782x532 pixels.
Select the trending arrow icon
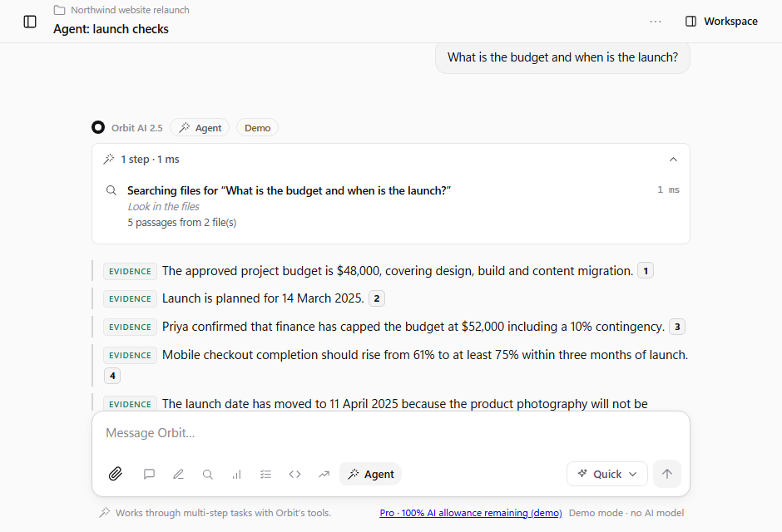pos(324,474)
